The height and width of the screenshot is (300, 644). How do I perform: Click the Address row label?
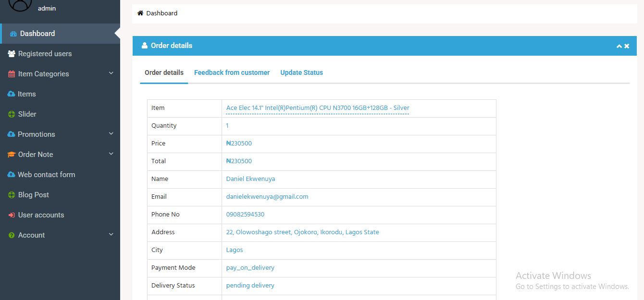tap(163, 232)
